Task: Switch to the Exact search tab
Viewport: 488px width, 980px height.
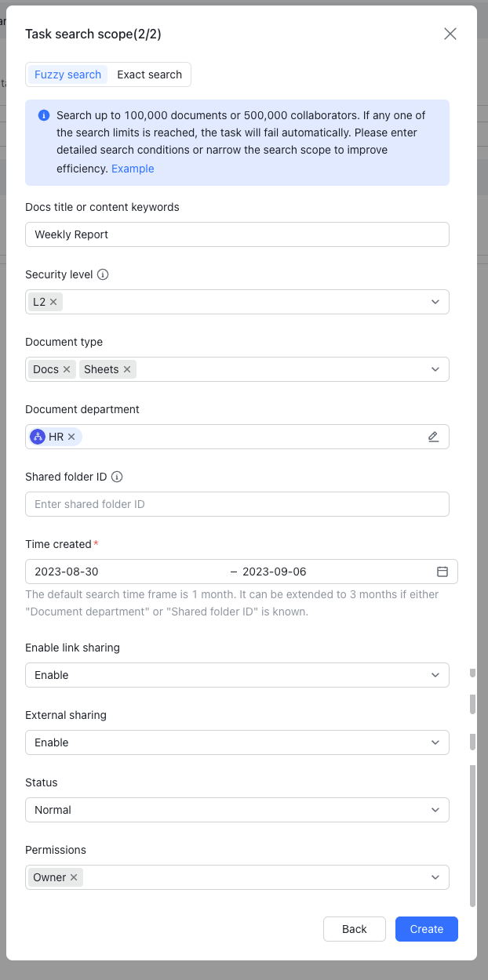Action: click(x=149, y=74)
